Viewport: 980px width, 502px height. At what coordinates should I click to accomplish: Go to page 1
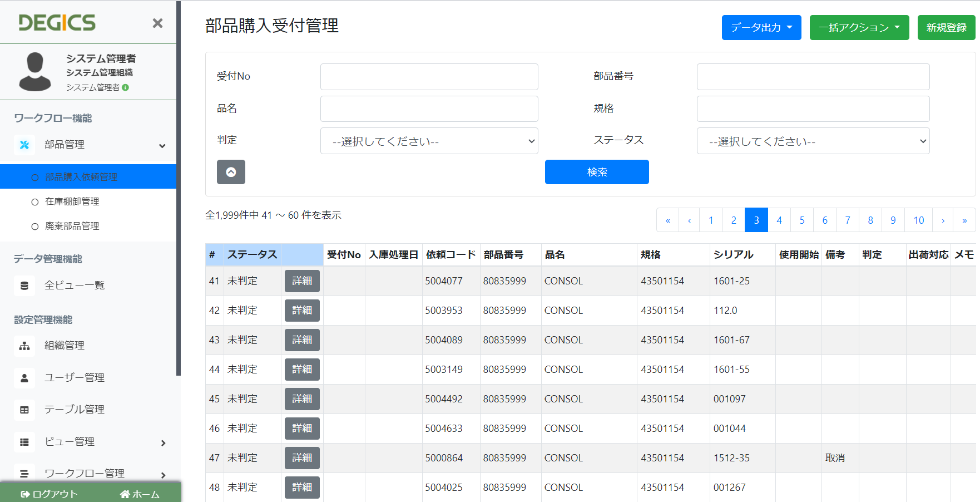tap(711, 220)
